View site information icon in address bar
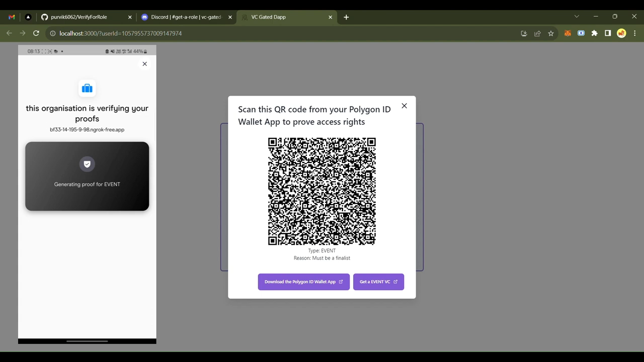Screen dimensions: 644x362 [x=52, y=33]
